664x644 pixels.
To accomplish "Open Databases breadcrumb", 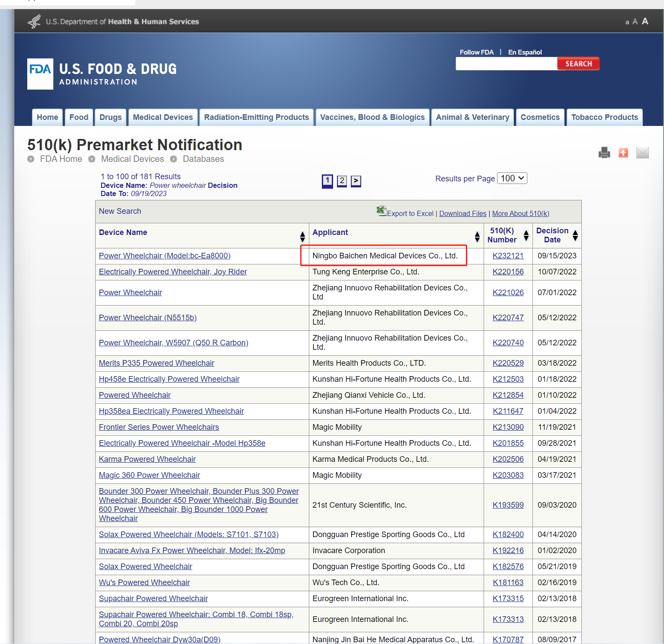I will [x=203, y=159].
